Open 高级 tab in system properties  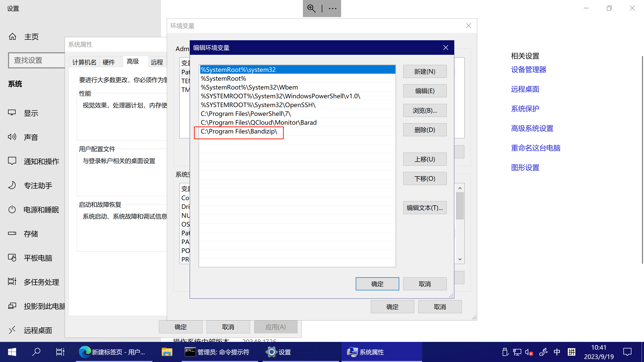click(x=133, y=61)
